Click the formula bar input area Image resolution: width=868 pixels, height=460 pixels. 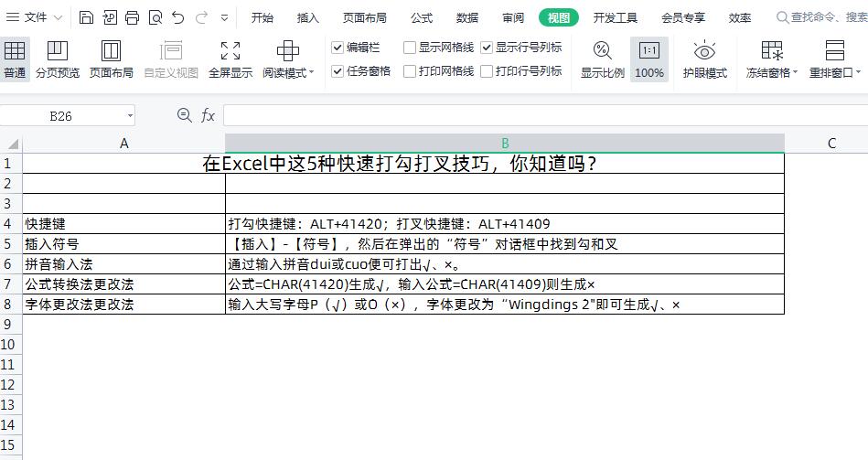(x=545, y=116)
